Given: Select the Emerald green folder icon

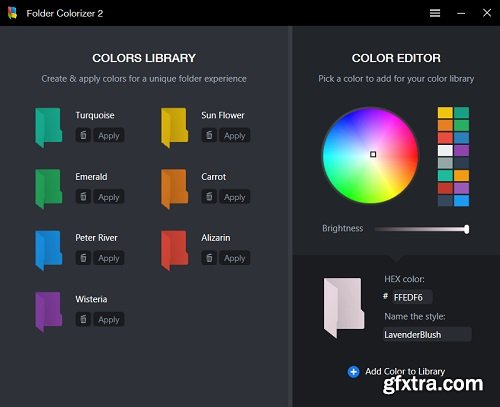Looking at the screenshot, I should pos(49,189).
